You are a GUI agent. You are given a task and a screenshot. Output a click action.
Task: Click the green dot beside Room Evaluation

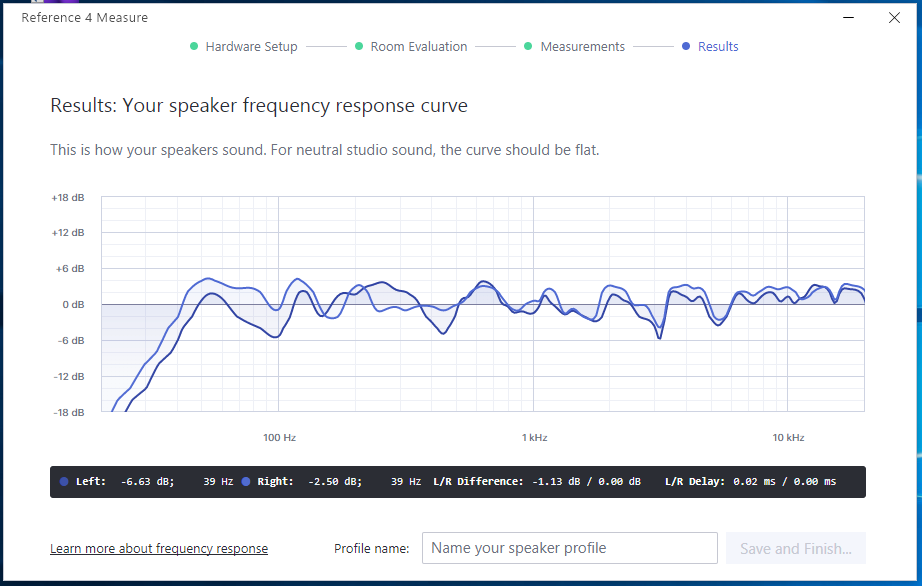click(359, 46)
